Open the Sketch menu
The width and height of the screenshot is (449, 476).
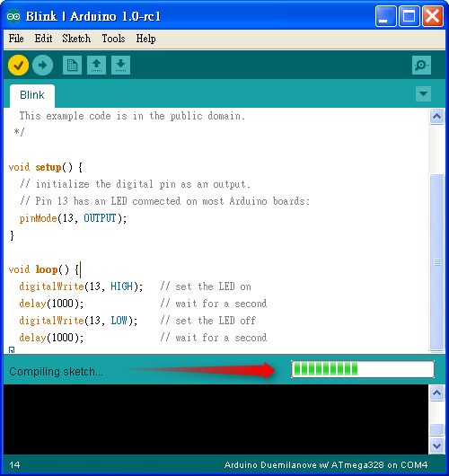coord(76,39)
